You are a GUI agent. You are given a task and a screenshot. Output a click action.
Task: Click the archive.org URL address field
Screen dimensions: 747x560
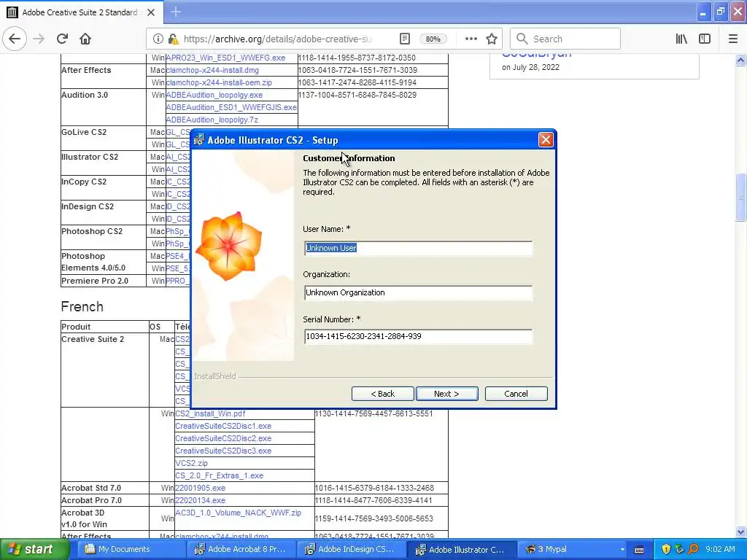[278, 39]
